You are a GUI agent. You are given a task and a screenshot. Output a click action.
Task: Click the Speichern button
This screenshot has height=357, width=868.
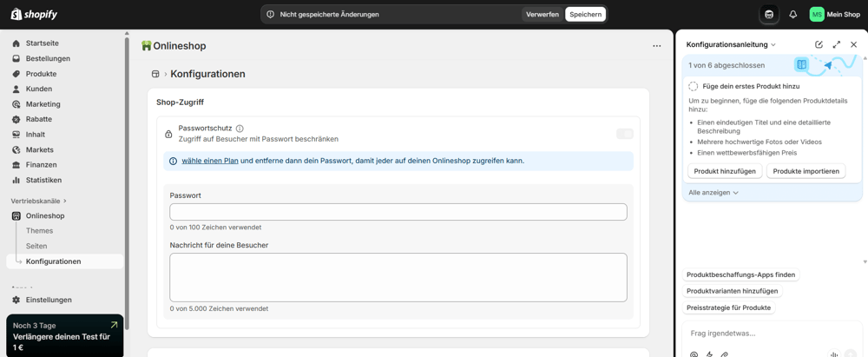[x=585, y=15]
